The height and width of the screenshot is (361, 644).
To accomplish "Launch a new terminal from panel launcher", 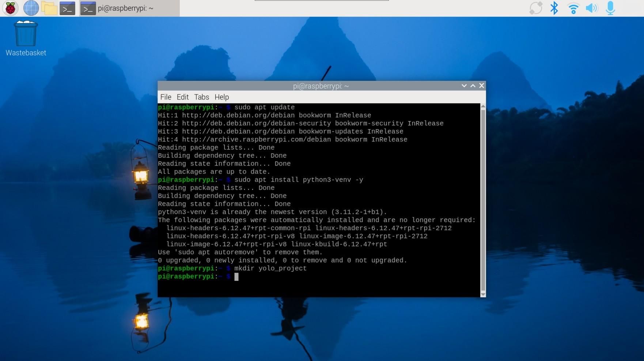I will 68,8.
